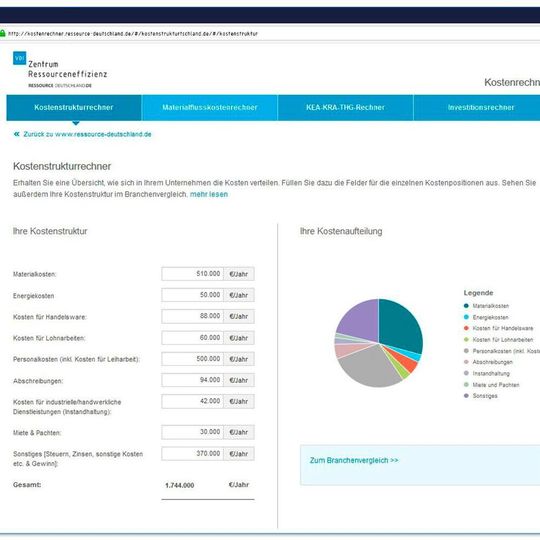The image size is (540, 540).
Task: Focus the Sonstiges input field
Action: tap(193, 454)
